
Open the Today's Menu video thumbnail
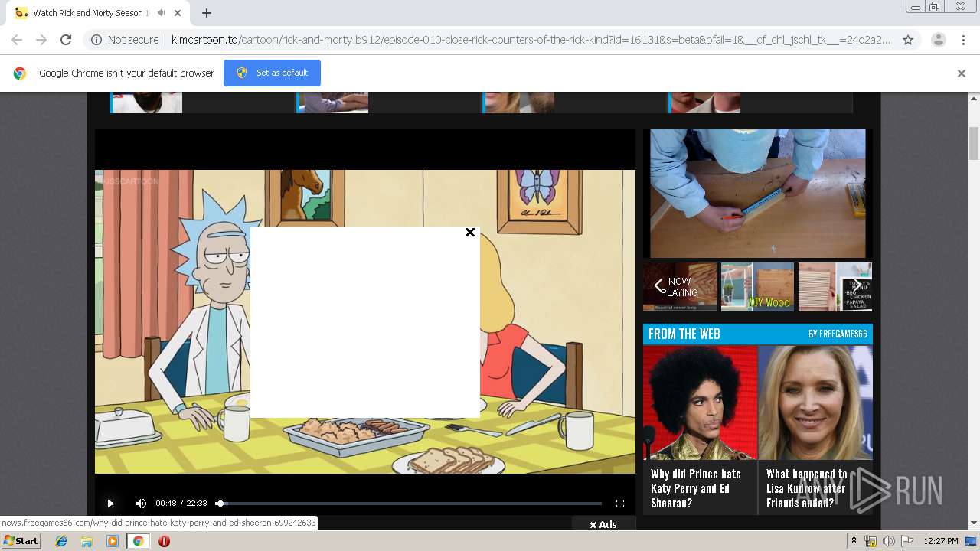click(x=835, y=287)
